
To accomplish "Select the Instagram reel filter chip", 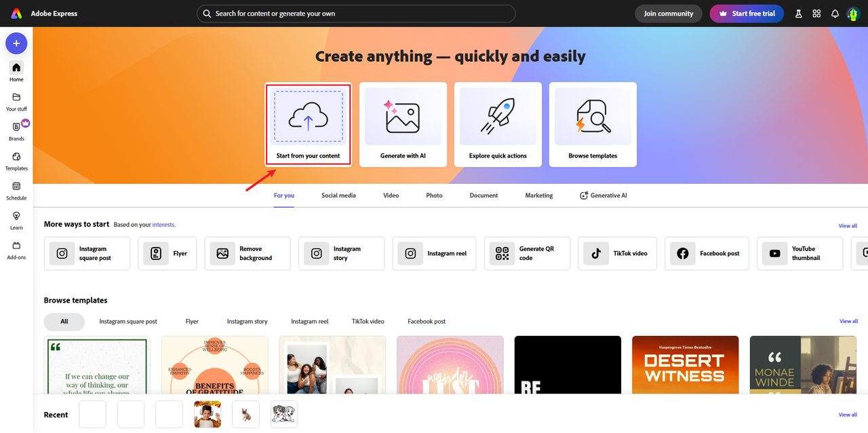I will 310,322.
